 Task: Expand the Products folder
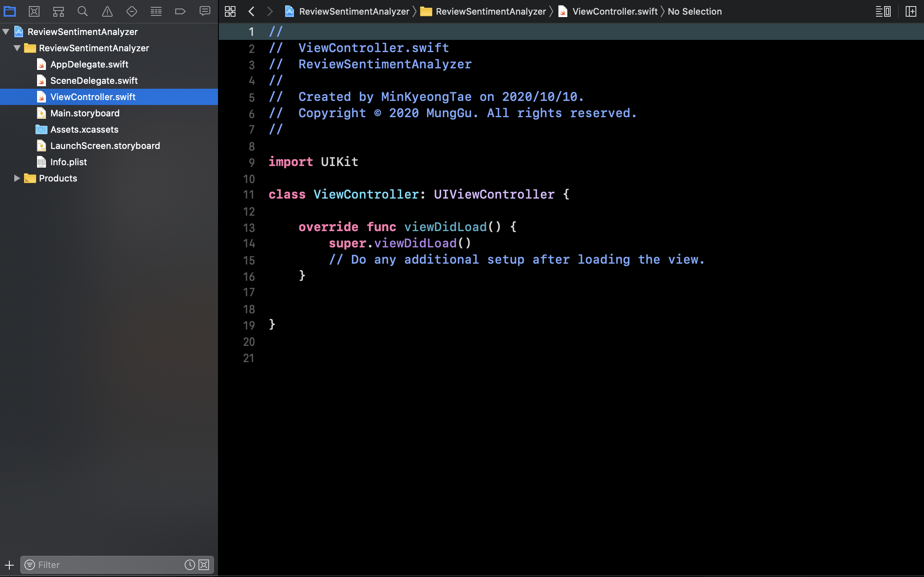coord(17,178)
